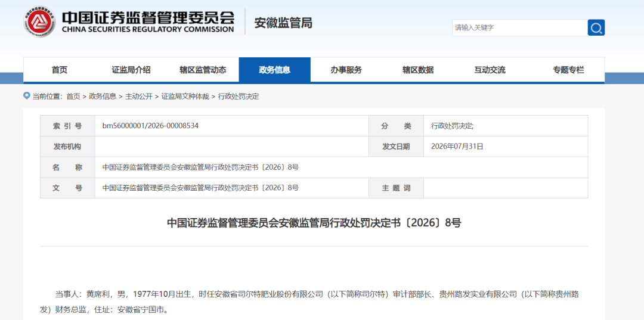This screenshot has height=320, width=644.
Task: Click the 中国证券监督管理委员会 header title
Action: [148, 18]
